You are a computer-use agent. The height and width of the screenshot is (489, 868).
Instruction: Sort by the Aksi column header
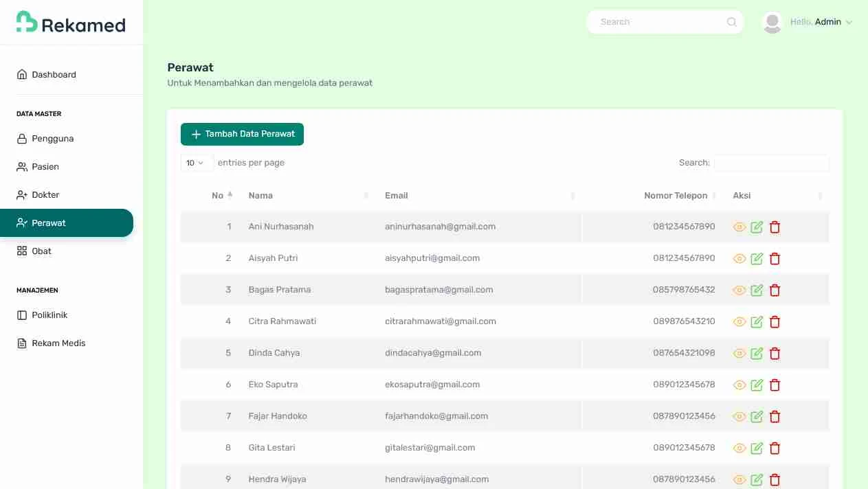point(776,196)
